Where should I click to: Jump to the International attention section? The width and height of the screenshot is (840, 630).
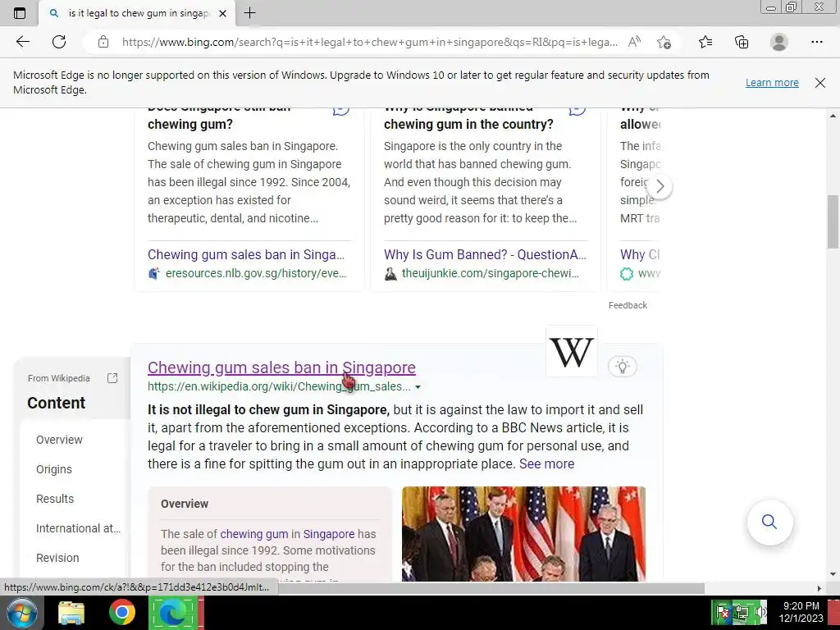pos(78,528)
